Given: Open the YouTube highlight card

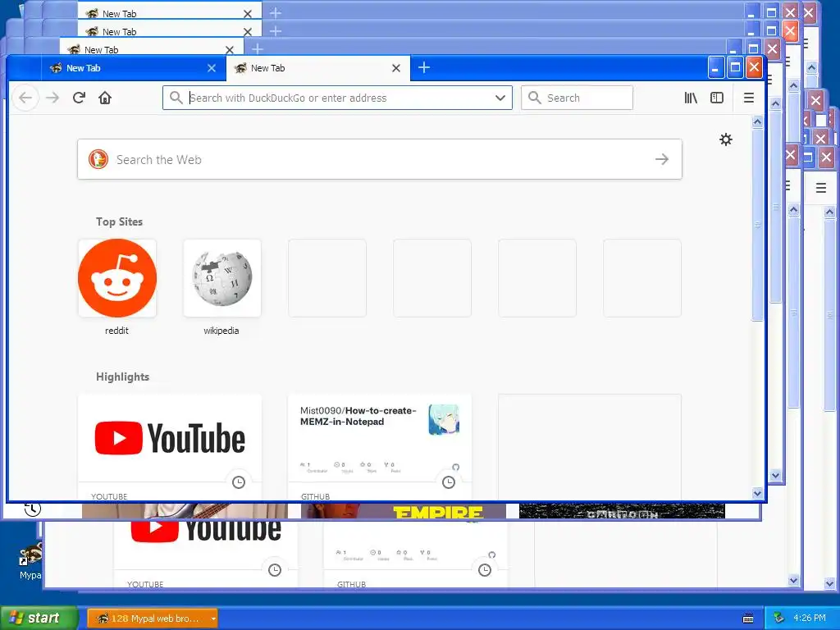Looking at the screenshot, I should coord(170,447).
